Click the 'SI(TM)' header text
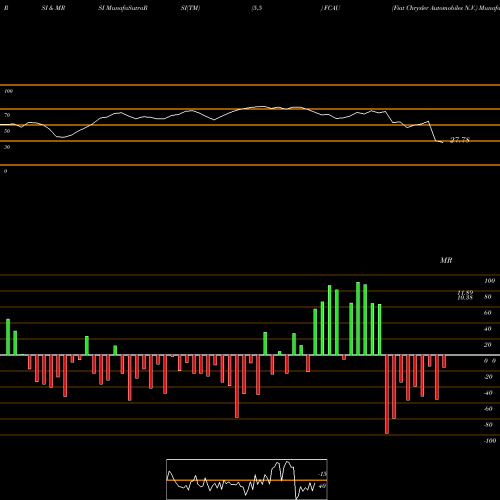500x500 pixels. tap(190, 8)
